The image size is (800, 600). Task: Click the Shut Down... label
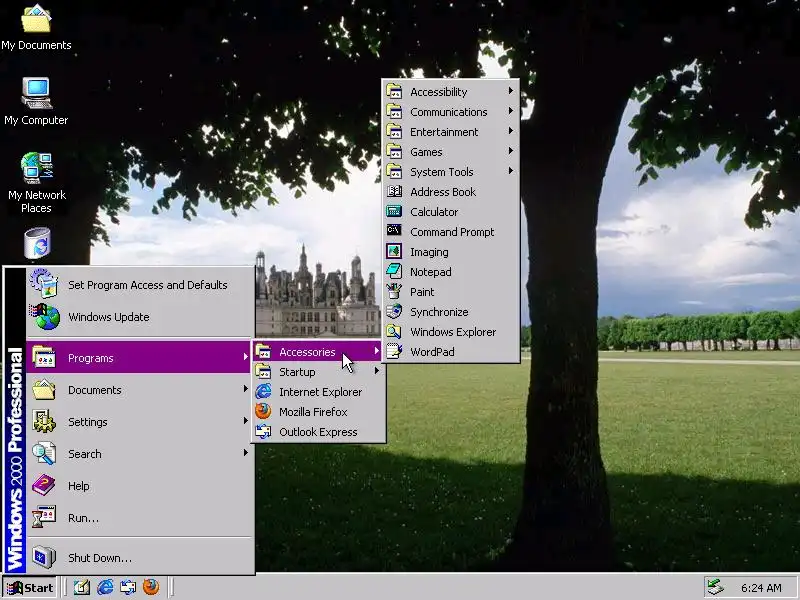100,558
